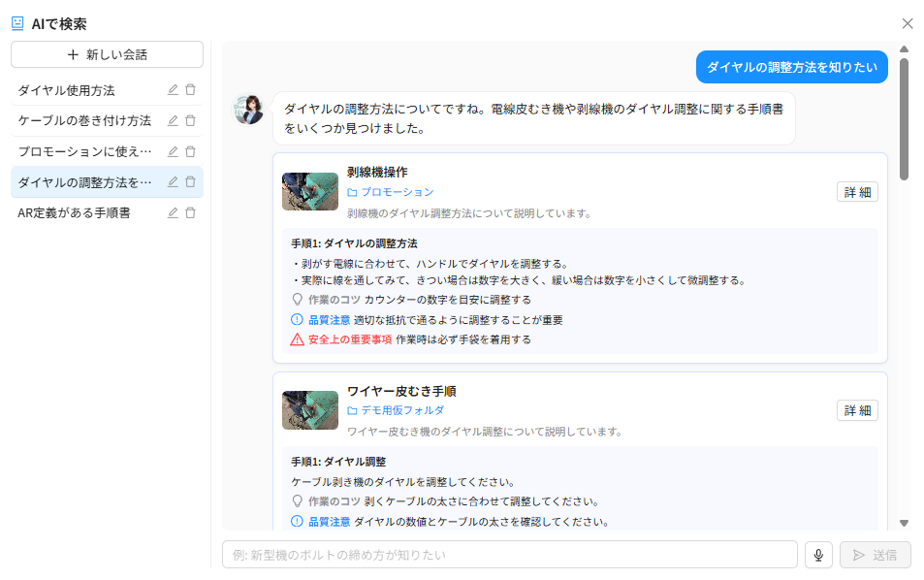Click the 剥線機操作 card title
924x580 pixels.
pos(377,172)
